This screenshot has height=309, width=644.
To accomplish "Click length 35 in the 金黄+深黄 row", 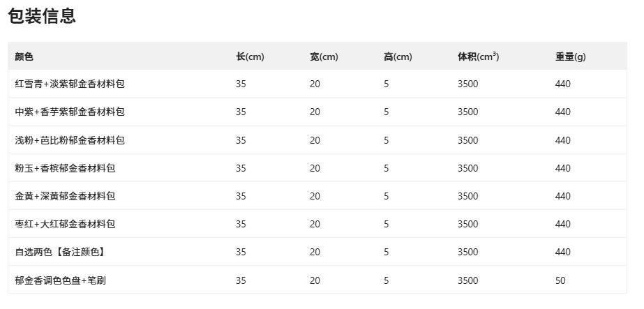I will click(241, 196).
